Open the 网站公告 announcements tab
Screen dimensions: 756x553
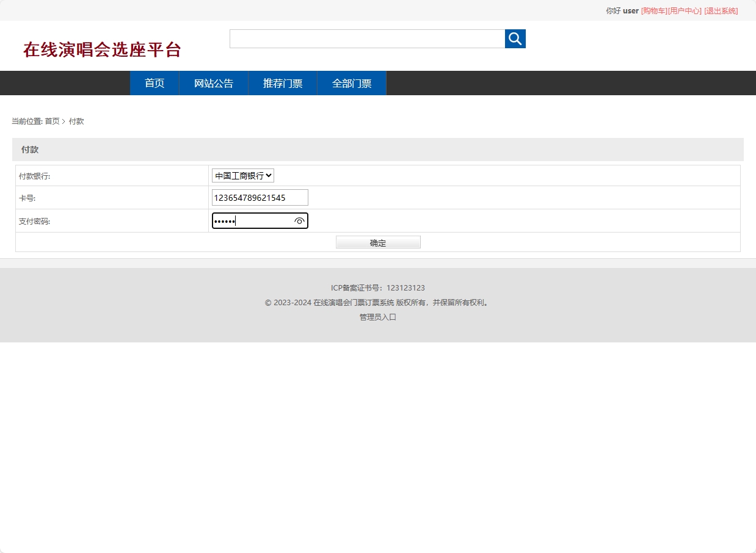tap(214, 83)
